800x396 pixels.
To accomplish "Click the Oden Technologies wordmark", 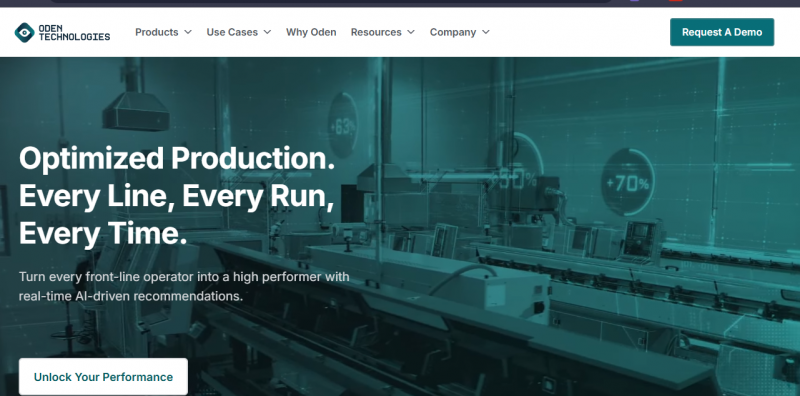I will coord(74,32).
